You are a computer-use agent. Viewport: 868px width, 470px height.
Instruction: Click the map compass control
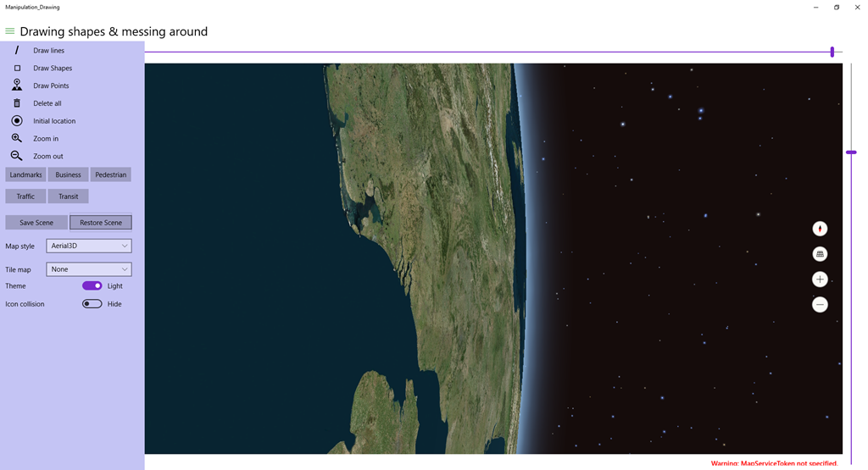coord(820,229)
